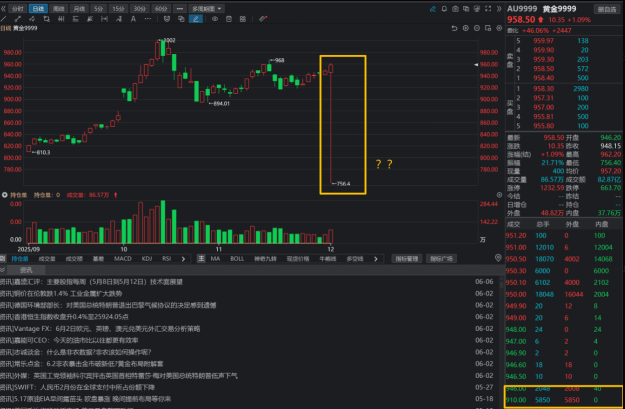Click the copy drawings layers icon

[181, 19]
